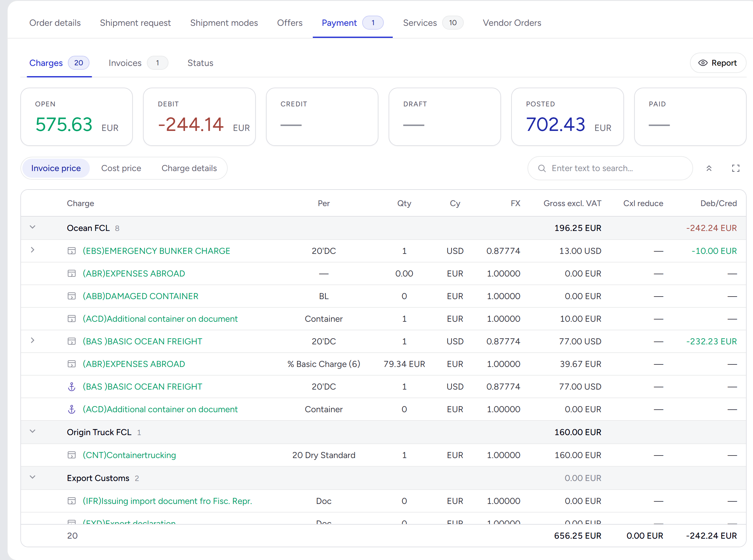Click the Cy column header
Image resolution: width=753 pixels, height=560 pixels.
pyautogui.click(x=455, y=203)
